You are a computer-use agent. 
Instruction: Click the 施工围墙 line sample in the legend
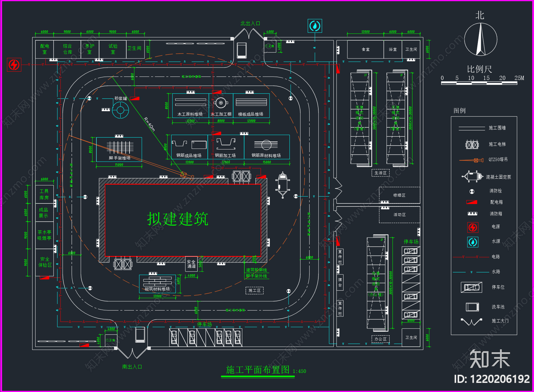472,128
